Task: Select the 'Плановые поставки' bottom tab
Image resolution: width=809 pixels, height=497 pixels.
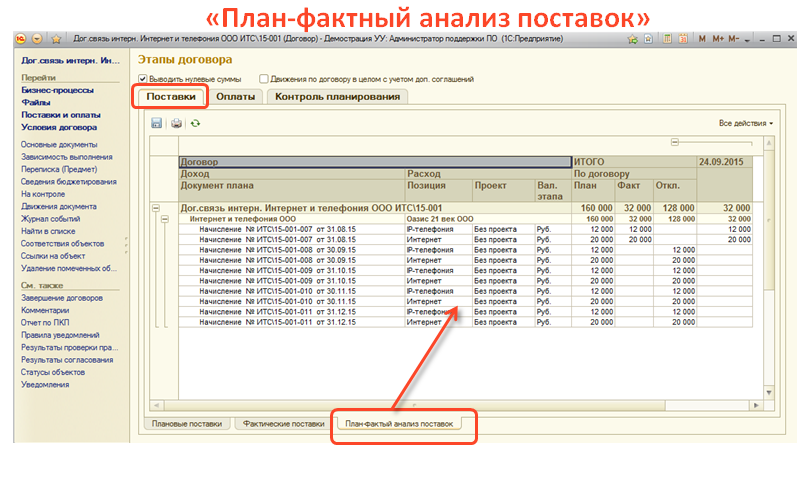Action: pyautogui.click(x=187, y=424)
